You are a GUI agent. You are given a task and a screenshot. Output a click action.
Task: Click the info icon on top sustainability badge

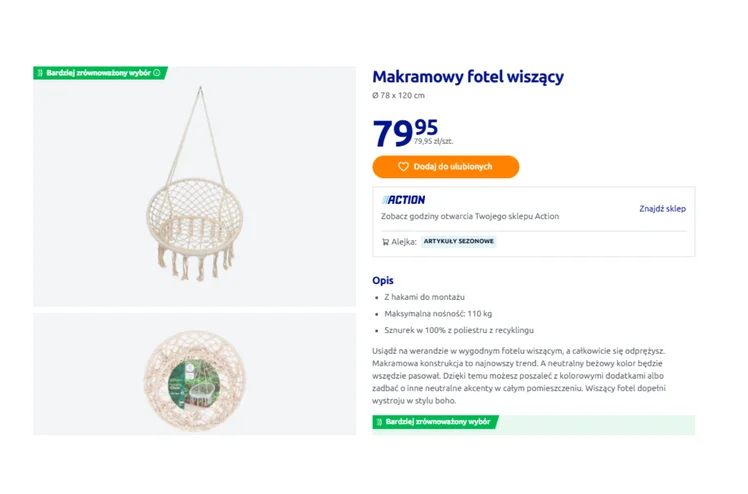tap(157, 73)
